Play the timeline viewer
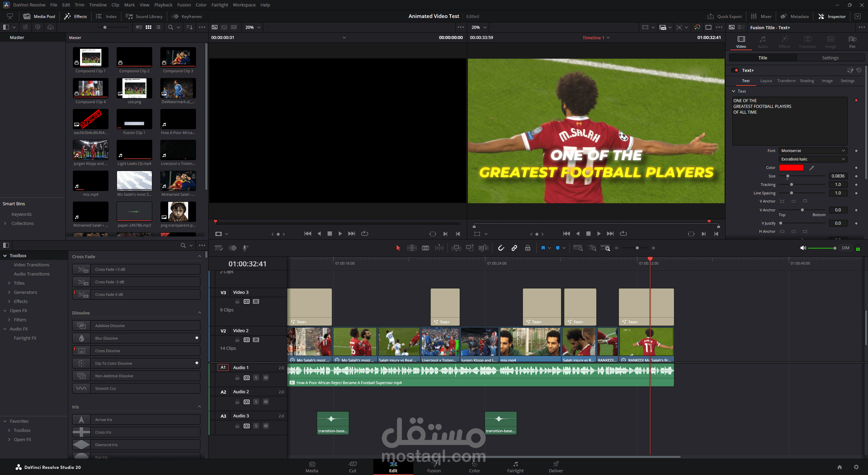Image resolution: width=868 pixels, height=475 pixels. [599, 233]
